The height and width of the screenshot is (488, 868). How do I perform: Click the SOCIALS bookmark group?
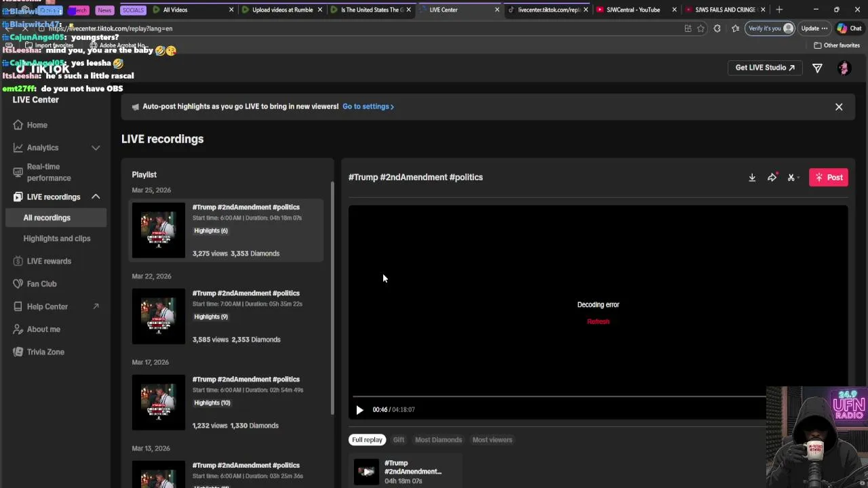click(133, 10)
